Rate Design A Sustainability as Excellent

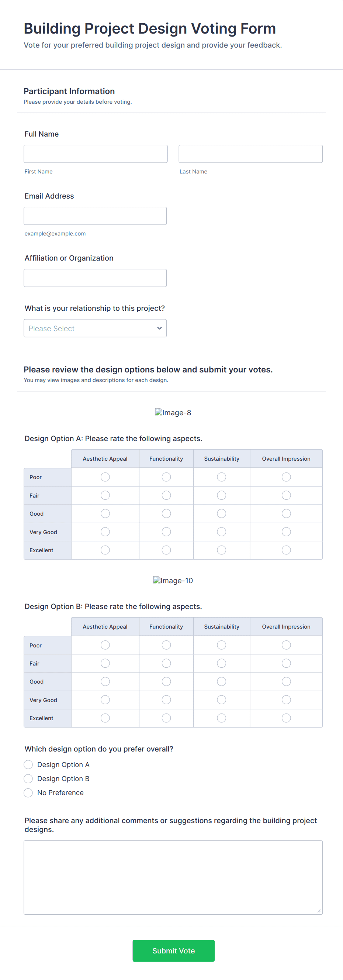coord(221,550)
